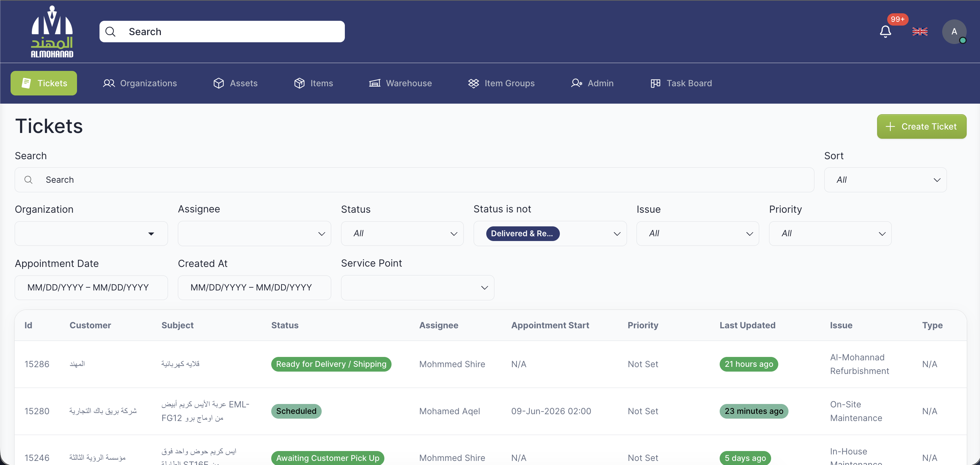Screen dimensions: 980x465
Task: Click the Status column header
Action: [x=285, y=325]
